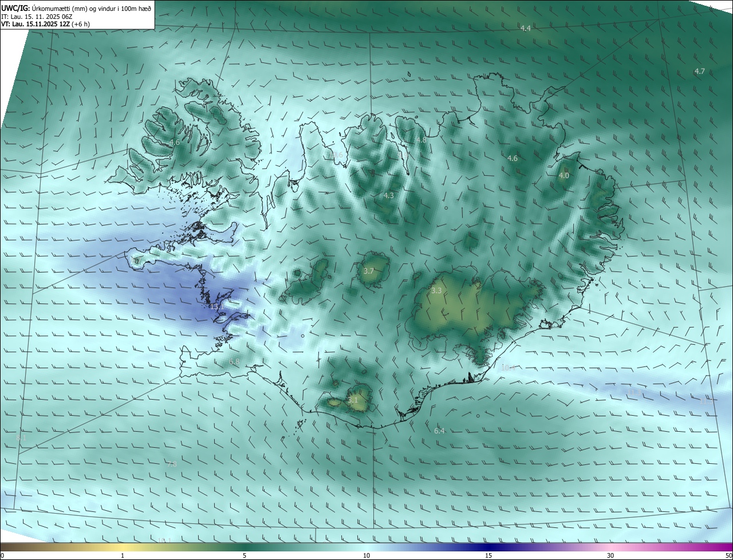Click the 4.6 value over northeast Iceland
Screen dimensions: 733x560
pyautogui.click(x=513, y=158)
